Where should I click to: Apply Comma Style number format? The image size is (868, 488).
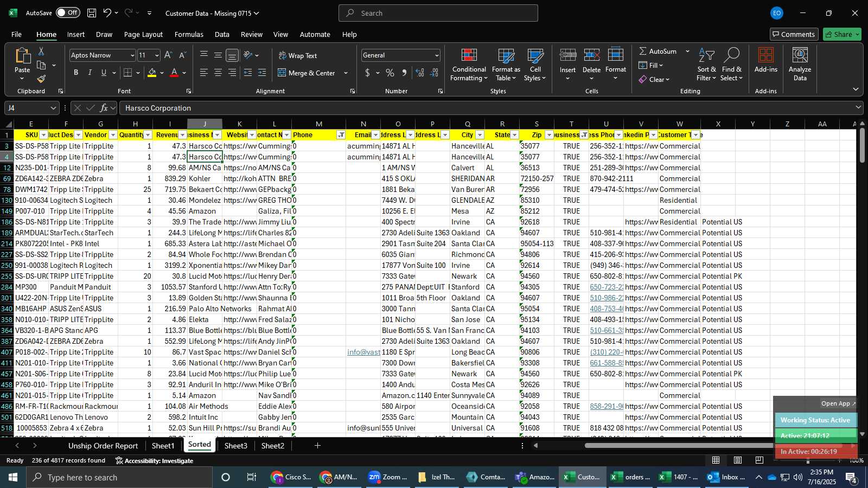click(404, 73)
